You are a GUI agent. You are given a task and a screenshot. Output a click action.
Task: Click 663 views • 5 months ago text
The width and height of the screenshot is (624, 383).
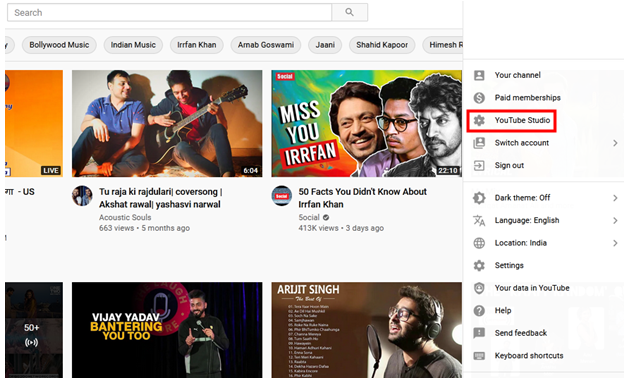[144, 228]
